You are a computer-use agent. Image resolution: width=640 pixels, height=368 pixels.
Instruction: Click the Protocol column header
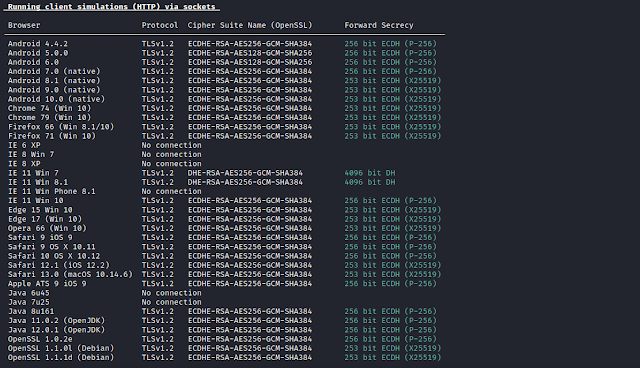pos(160,25)
